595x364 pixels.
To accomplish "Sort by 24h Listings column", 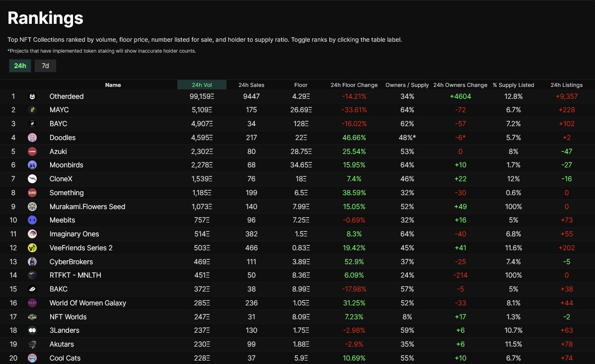I will point(567,85).
